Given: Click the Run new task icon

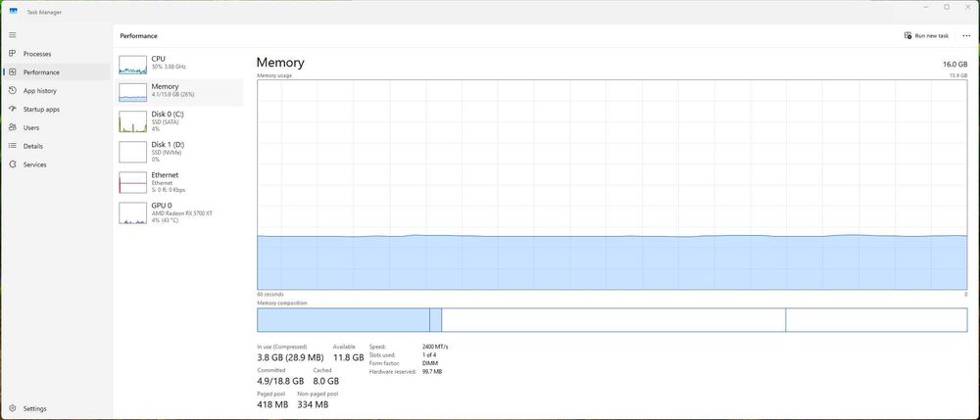Looking at the screenshot, I should point(907,35).
